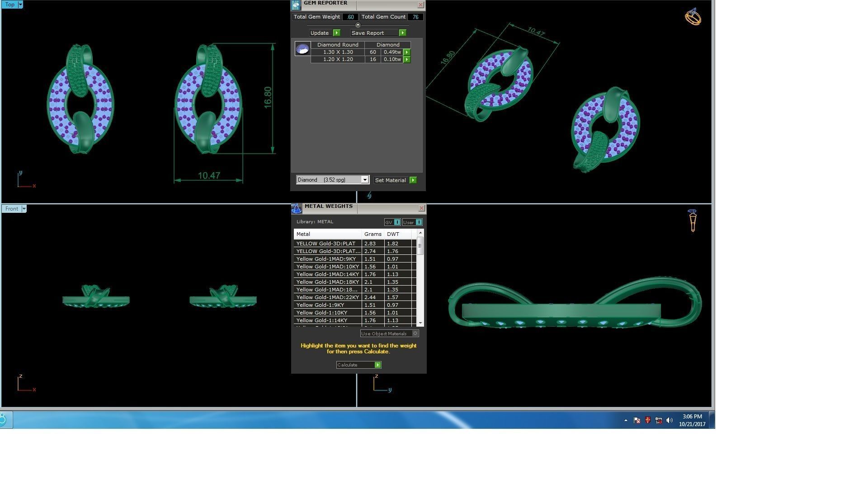This screenshot has width=868, height=488.
Task: Click the orange pendant icon in lower viewport
Action: pos(692,220)
